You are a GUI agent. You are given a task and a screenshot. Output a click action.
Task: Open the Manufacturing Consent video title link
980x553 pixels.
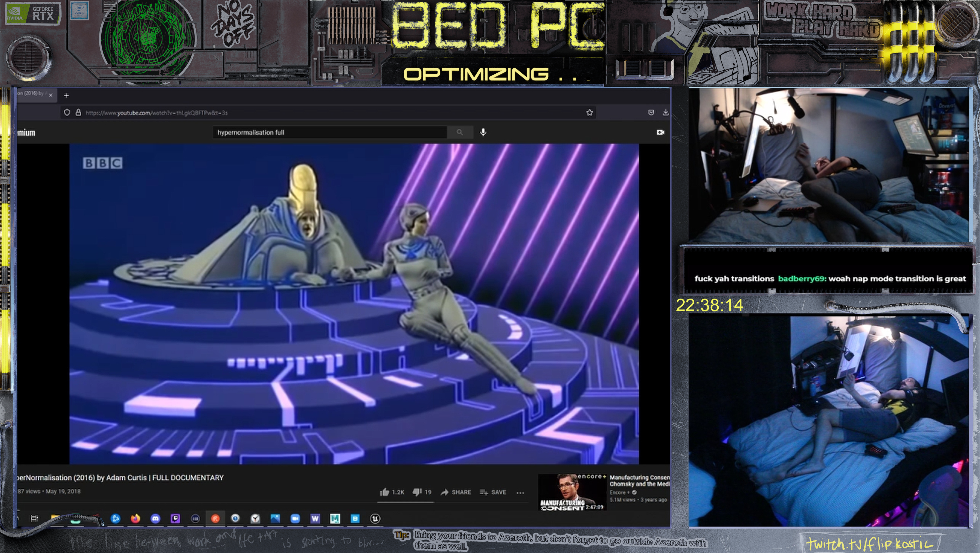point(639,480)
